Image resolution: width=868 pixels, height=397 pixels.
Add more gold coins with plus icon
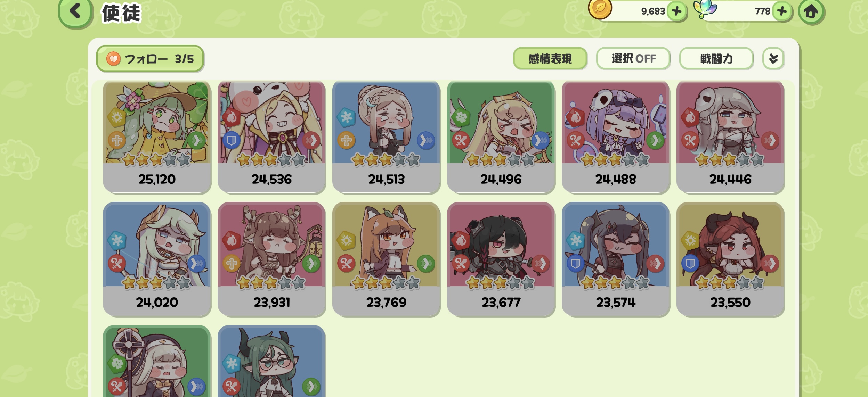(676, 11)
